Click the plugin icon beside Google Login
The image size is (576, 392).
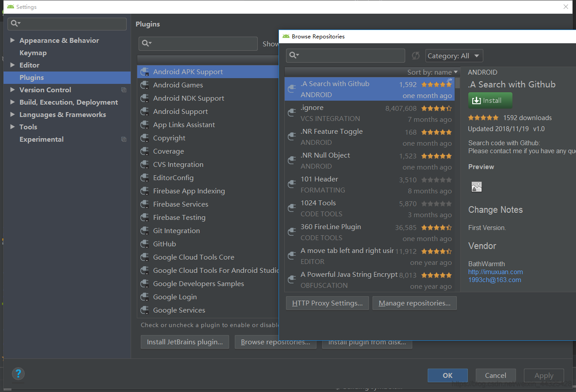click(144, 297)
